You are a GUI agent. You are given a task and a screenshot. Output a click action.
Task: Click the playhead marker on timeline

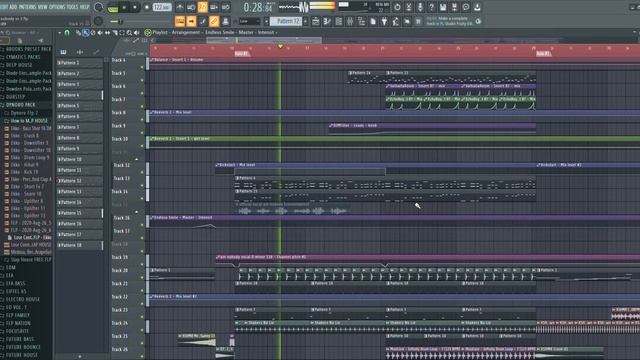(280, 47)
